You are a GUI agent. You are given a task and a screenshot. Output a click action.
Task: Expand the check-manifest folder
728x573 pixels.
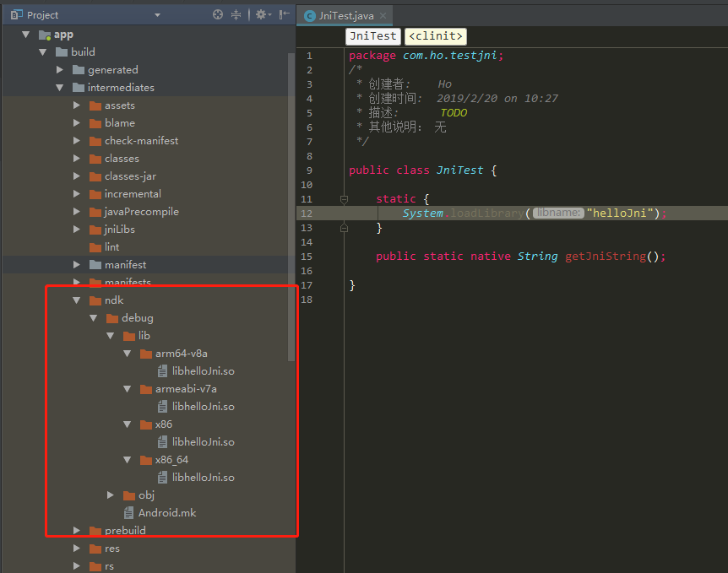[77, 141]
